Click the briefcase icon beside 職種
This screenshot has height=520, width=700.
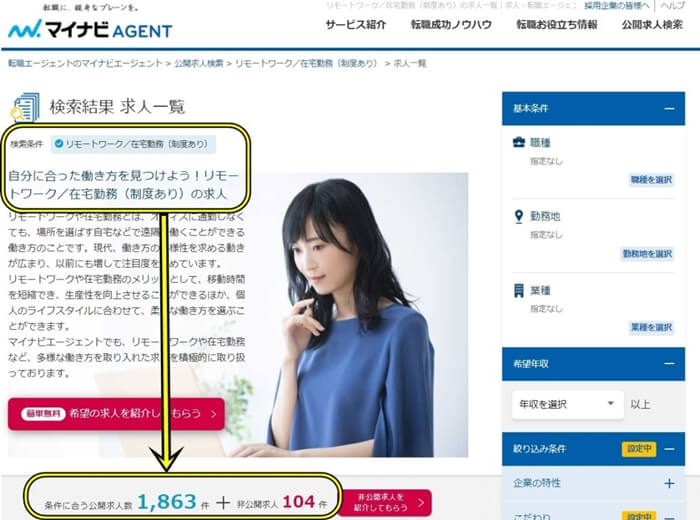tap(518, 142)
